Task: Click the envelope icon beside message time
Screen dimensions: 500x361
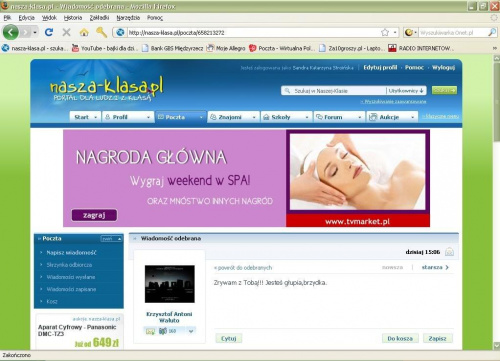Action: click(x=449, y=252)
